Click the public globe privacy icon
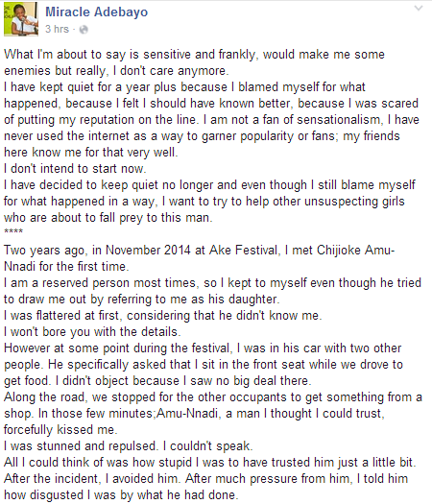This screenshot has height=504, width=432. click(x=84, y=30)
